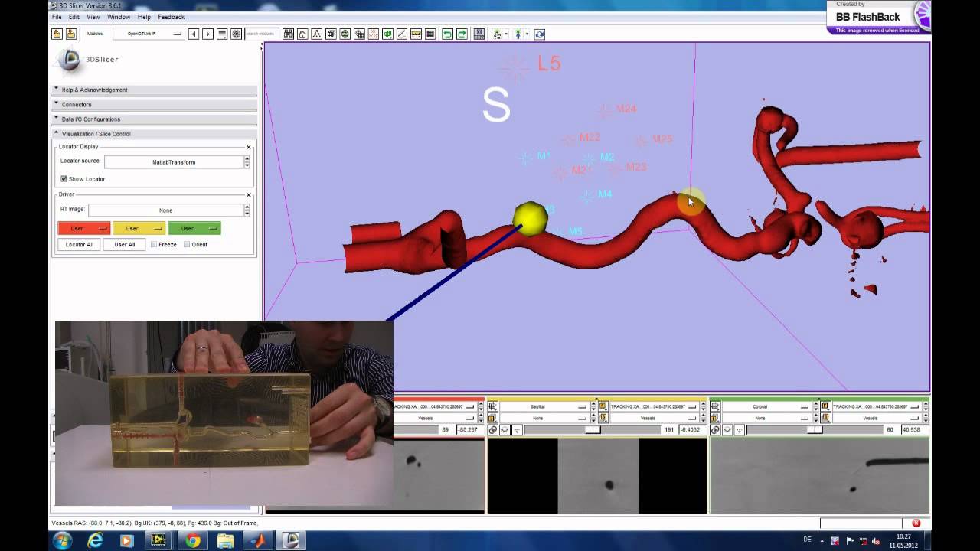
Task: Open the Locator source MatlabTransform dropdown
Action: pos(174,162)
